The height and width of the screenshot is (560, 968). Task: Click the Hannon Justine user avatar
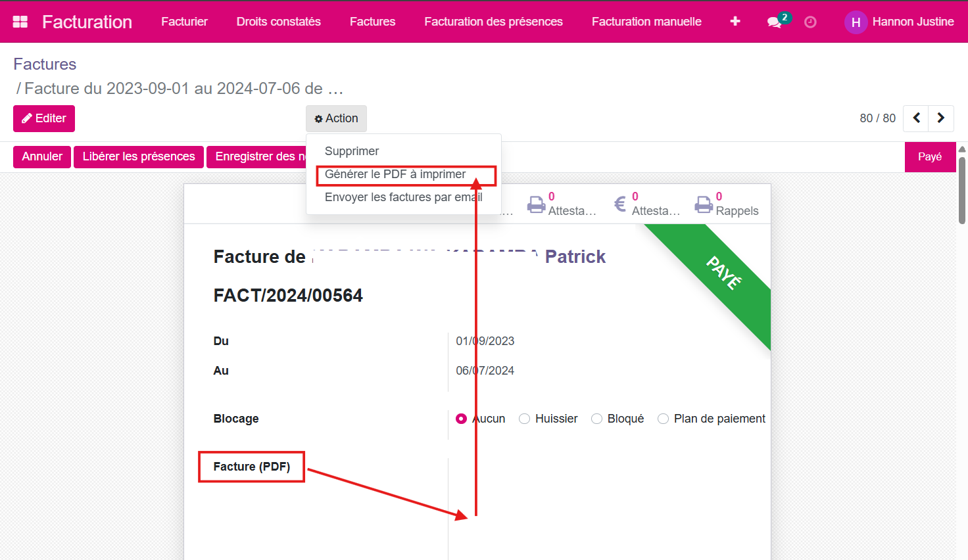pos(856,22)
